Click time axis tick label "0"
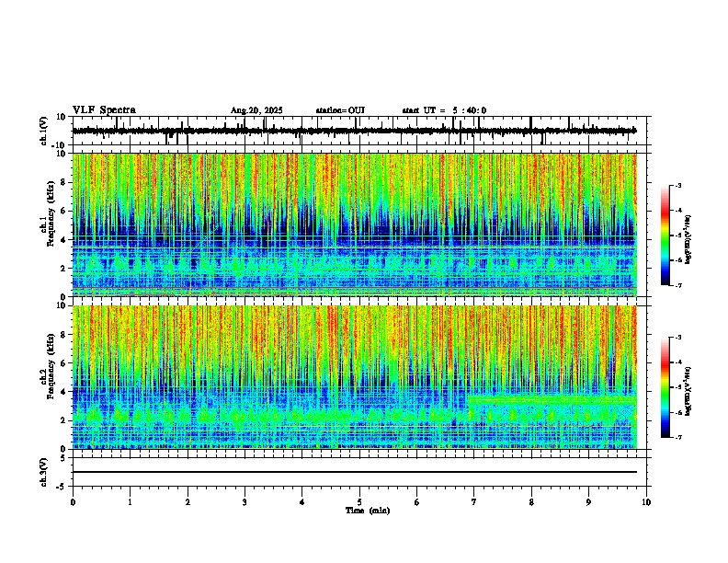 pos(73,502)
